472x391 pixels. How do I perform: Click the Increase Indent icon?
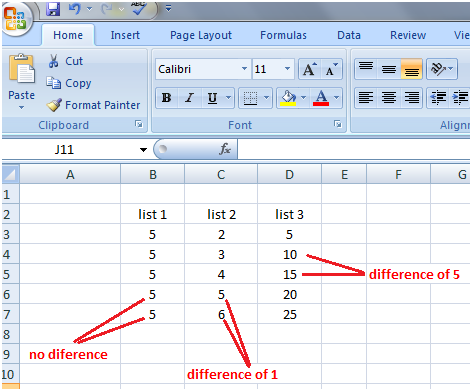point(461,98)
